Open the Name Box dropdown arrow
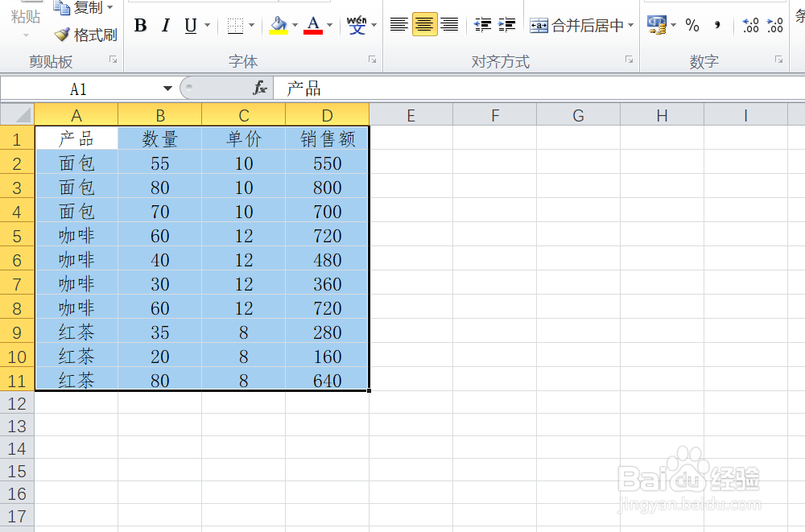Image resolution: width=805 pixels, height=532 pixels. [x=167, y=89]
